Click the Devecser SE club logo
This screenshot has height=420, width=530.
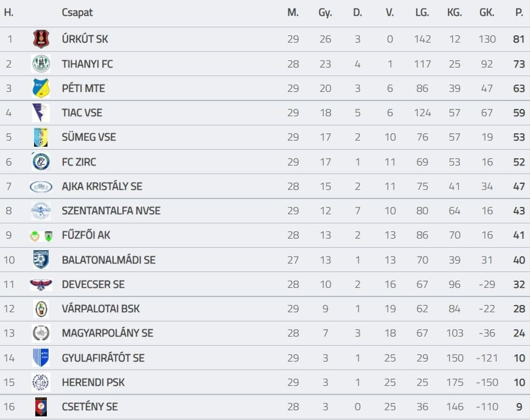(41, 284)
